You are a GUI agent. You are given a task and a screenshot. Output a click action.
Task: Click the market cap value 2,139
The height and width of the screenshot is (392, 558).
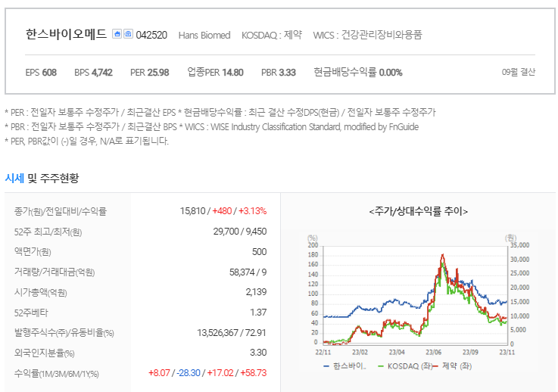pyautogui.click(x=256, y=292)
